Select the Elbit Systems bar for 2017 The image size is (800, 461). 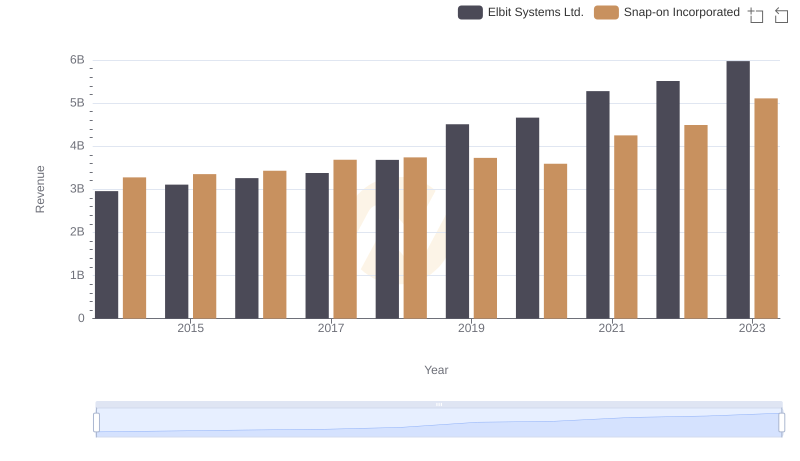pos(317,246)
